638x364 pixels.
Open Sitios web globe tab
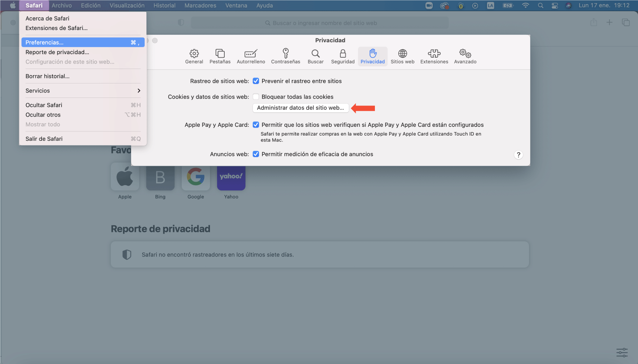tap(403, 57)
